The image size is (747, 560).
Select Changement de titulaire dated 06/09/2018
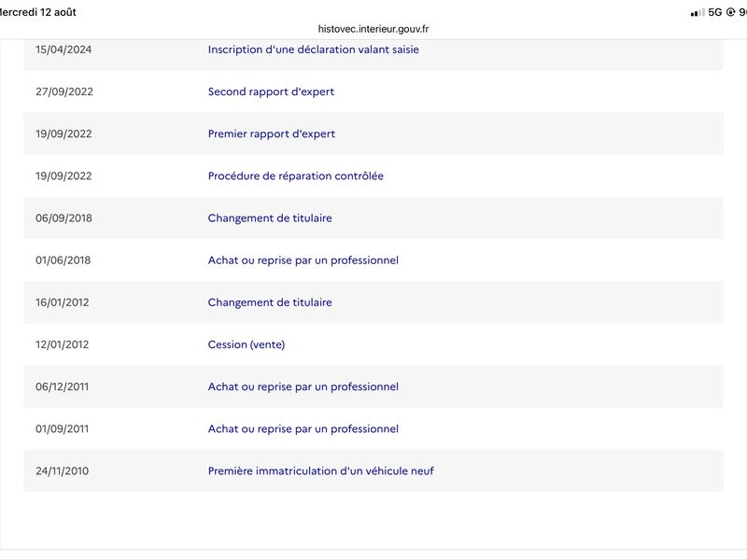point(270,218)
